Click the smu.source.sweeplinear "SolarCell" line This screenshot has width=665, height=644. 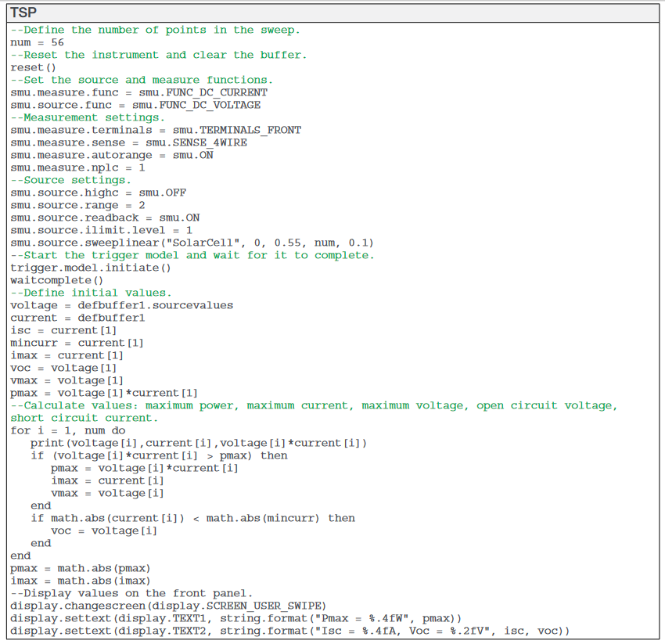192,243
